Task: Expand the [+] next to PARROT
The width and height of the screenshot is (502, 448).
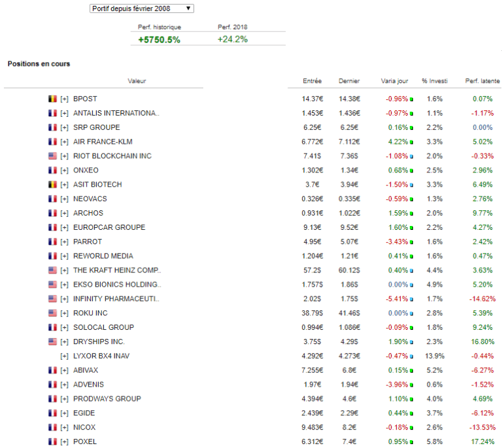Action: tap(64, 242)
